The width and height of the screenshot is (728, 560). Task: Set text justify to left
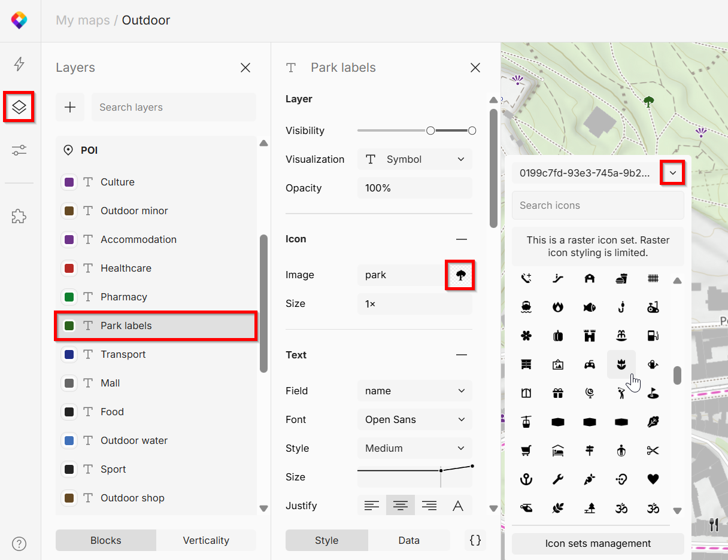(x=372, y=506)
